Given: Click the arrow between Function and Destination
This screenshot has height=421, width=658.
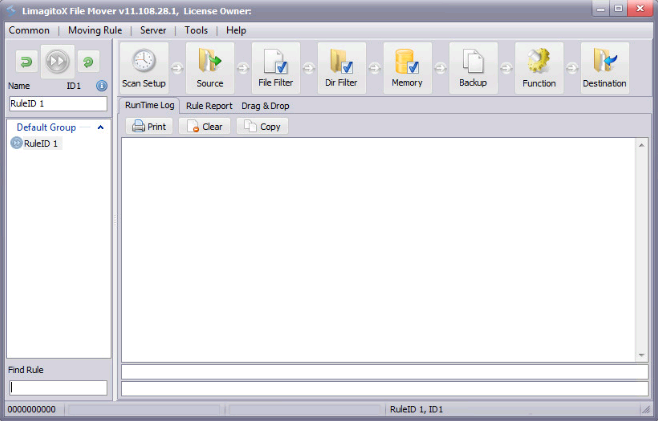Looking at the screenshot, I should click(x=572, y=68).
